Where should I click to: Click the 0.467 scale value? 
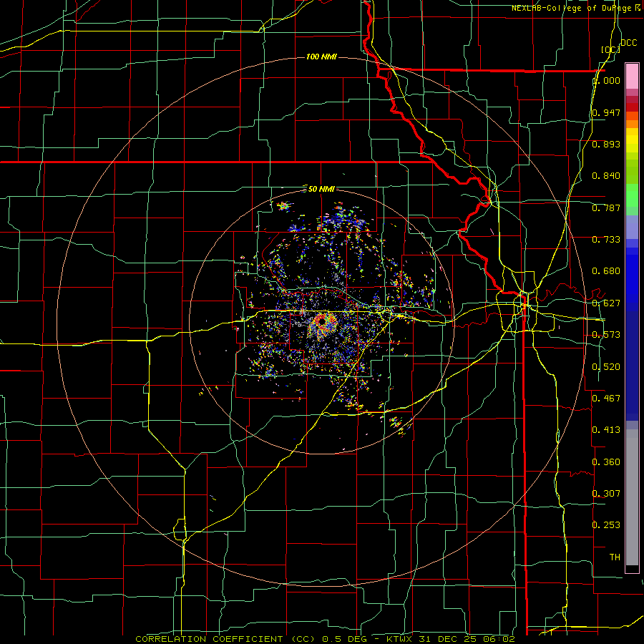(606, 398)
